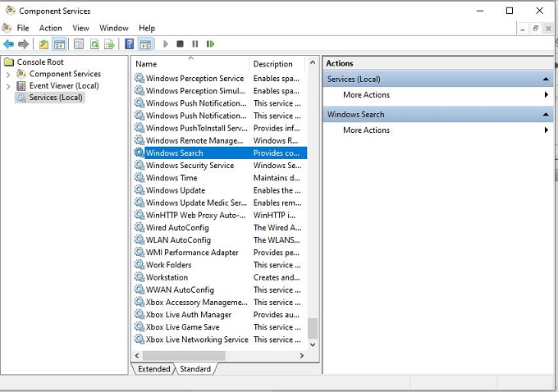Switch to the Standard tab
558x392 pixels.
[x=195, y=369]
